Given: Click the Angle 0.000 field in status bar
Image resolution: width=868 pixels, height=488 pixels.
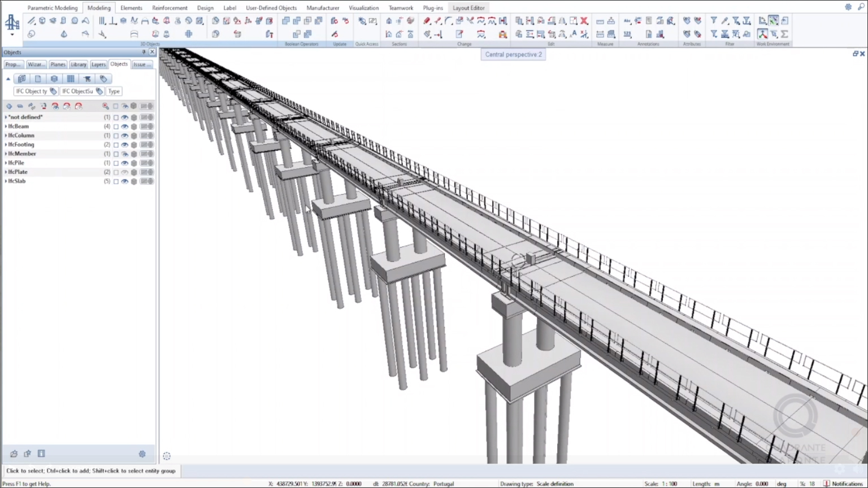Looking at the screenshot, I should 752,483.
